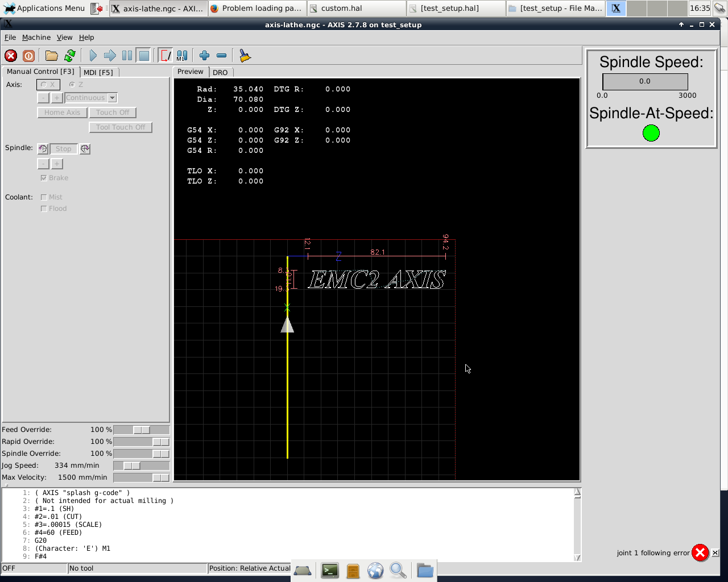The image size is (728, 582).
Task: Step to next program line
Action: click(x=110, y=56)
